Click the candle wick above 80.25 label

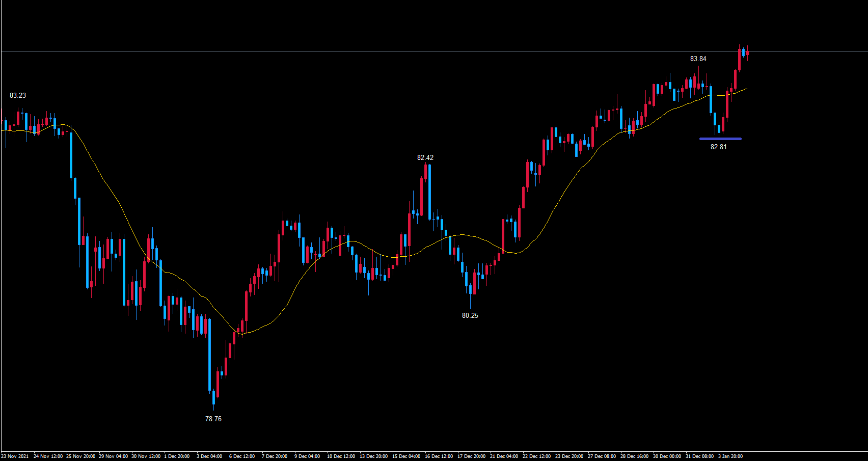(470, 301)
